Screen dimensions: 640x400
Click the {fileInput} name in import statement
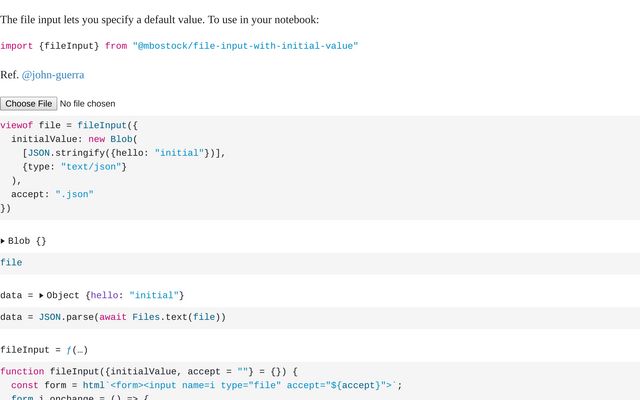coord(69,46)
